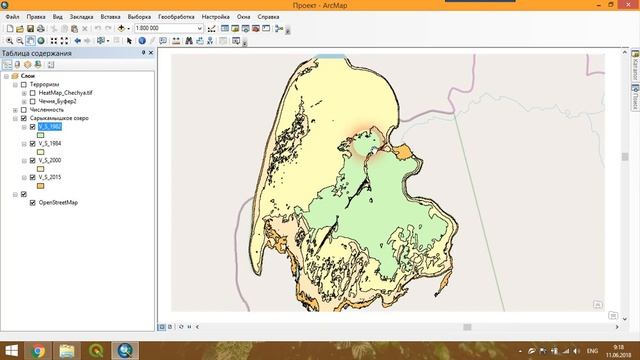Open the Геообработка menu

(x=176, y=17)
